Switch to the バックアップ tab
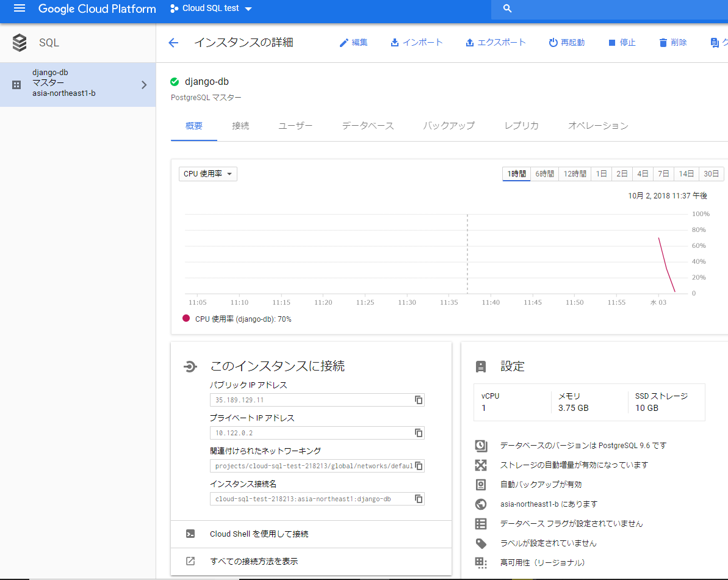The height and width of the screenshot is (580, 728). tap(449, 126)
